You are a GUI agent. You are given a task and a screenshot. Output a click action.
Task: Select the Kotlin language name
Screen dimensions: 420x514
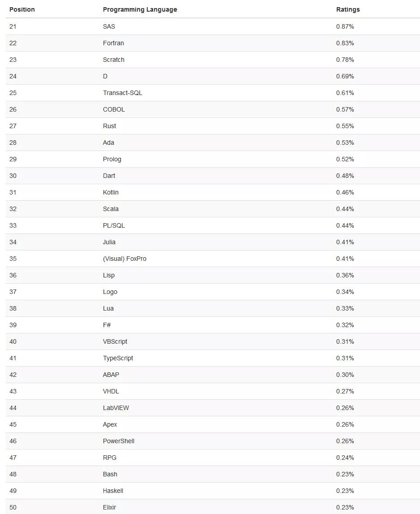[111, 192]
